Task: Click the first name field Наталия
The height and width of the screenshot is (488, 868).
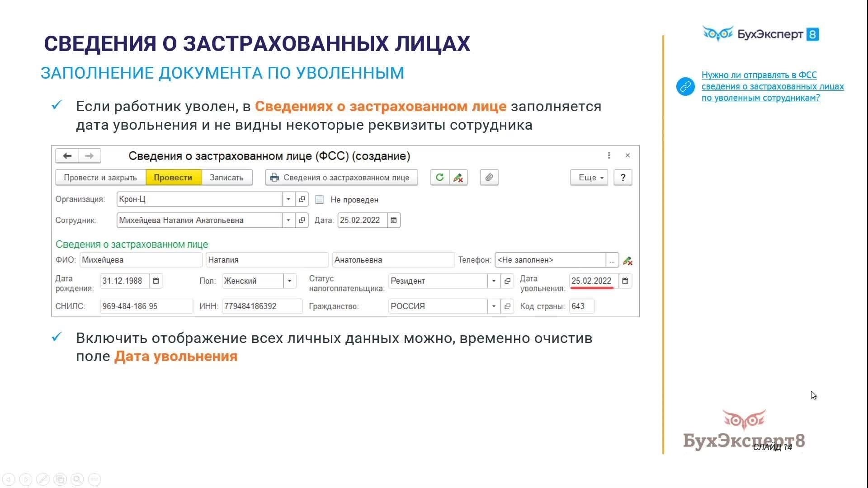Action: pos(267,260)
